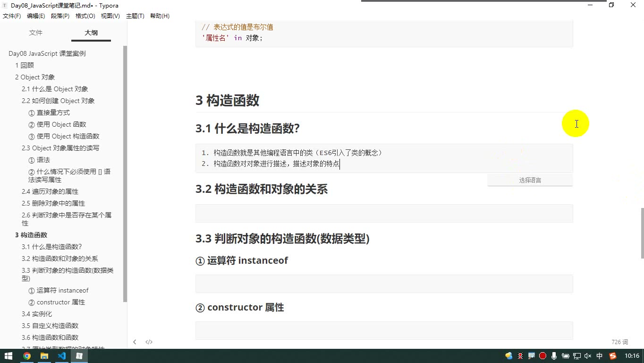Click the empty code block under 运算符 instanceof
Screen dimensions: 644x363
tap(384, 284)
